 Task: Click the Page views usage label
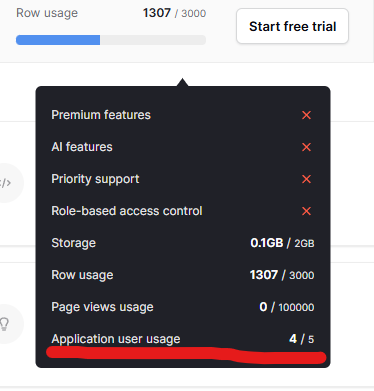(x=102, y=307)
